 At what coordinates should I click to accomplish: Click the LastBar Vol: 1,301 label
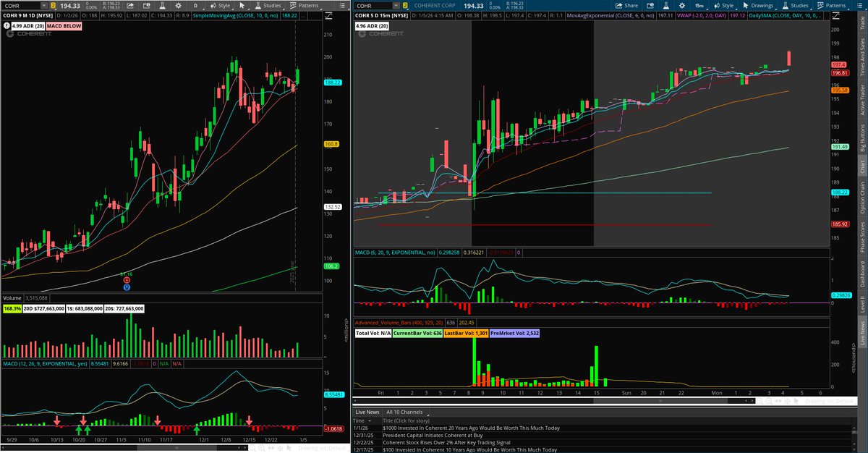[x=464, y=334]
